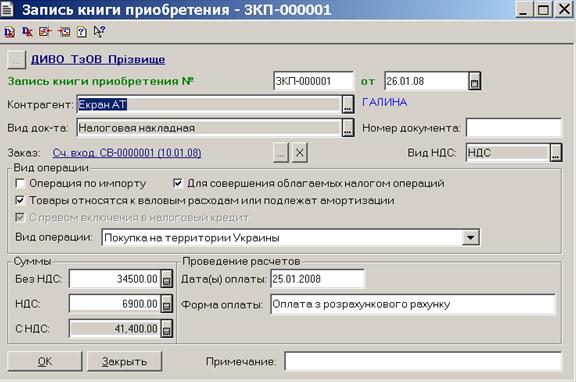Screen dimensions: 576x382
Task: Open Вид док-та selection with the ellipsis button
Action: coord(348,128)
